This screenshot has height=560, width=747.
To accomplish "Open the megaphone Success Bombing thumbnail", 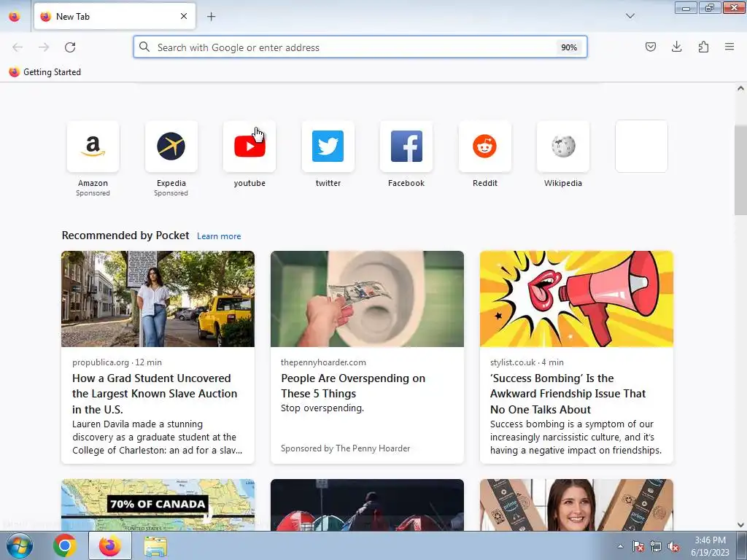I will (x=576, y=299).
